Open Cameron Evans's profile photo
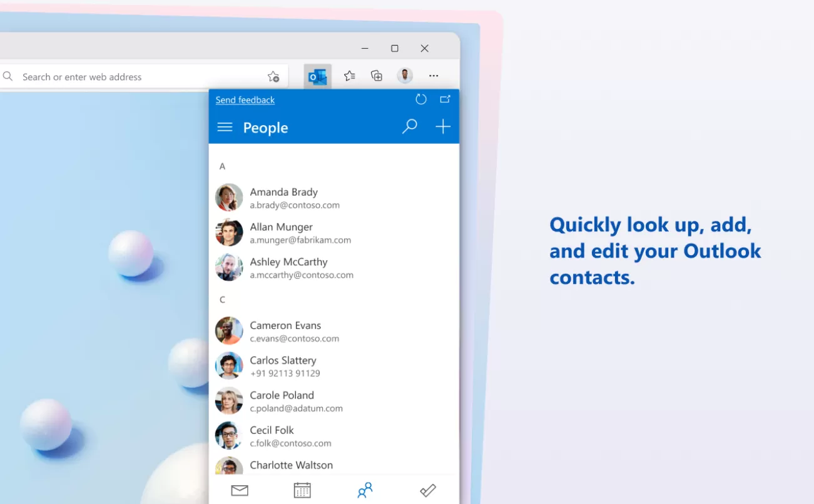Viewport: 814px width, 504px height. (229, 331)
